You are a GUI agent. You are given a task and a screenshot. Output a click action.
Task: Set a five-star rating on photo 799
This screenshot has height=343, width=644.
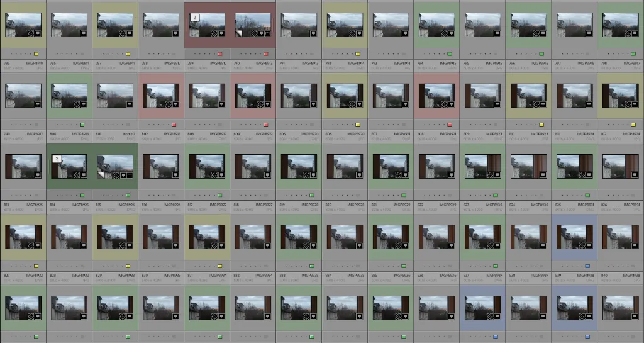(x=31, y=195)
